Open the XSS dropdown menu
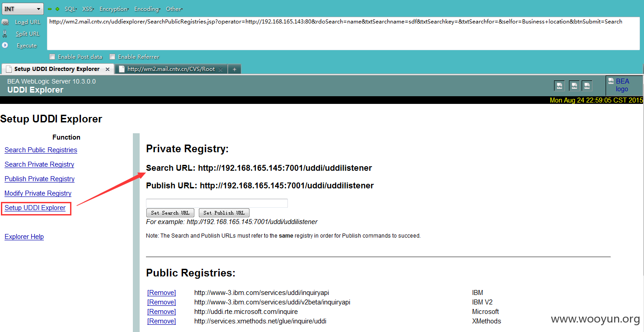The height and width of the screenshot is (332, 644). tap(88, 9)
